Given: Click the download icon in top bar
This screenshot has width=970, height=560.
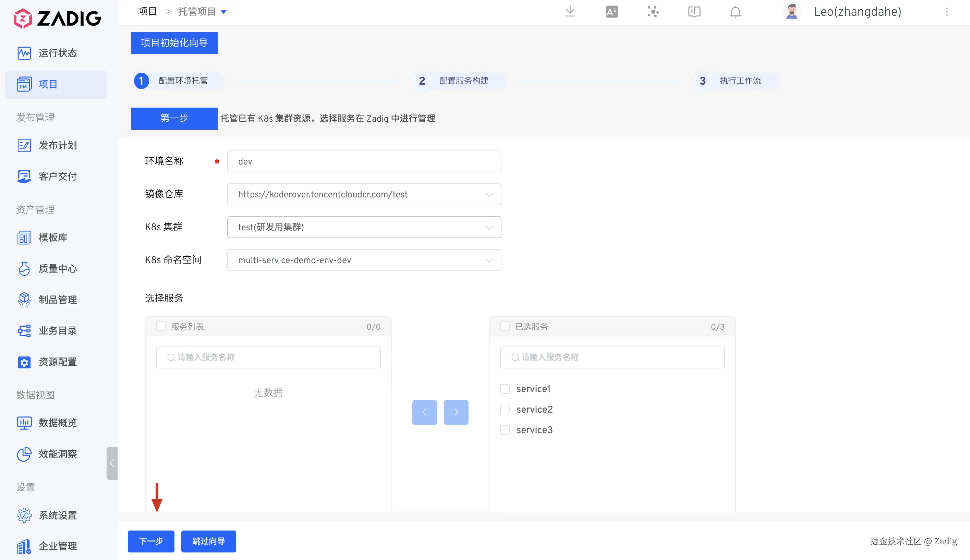Looking at the screenshot, I should pyautogui.click(x=570, y=12).
